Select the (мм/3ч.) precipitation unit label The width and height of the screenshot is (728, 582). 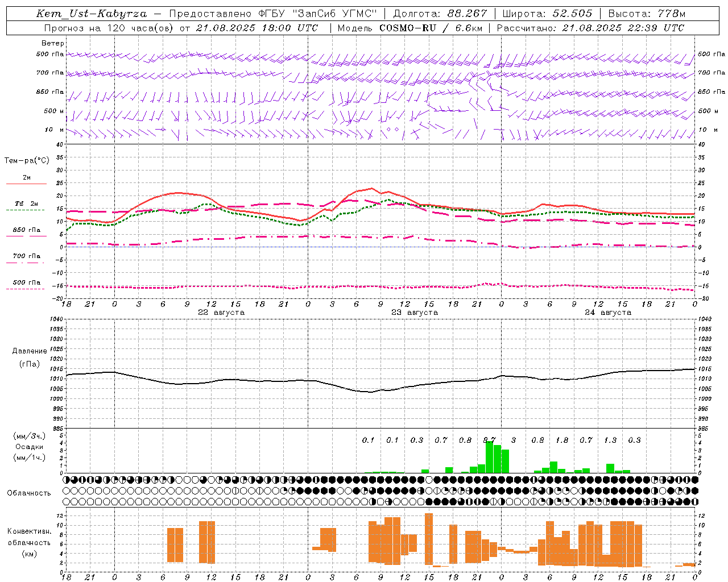tap(30, 436)
